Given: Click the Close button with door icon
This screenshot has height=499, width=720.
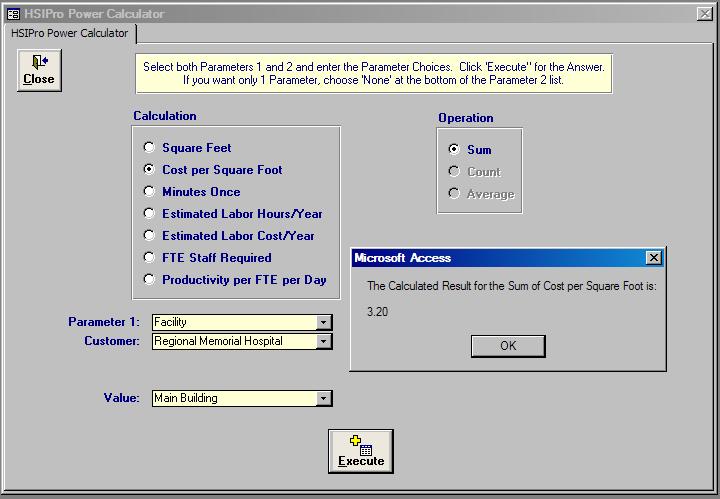Looking at the screenshot, I should coord(39,70).
